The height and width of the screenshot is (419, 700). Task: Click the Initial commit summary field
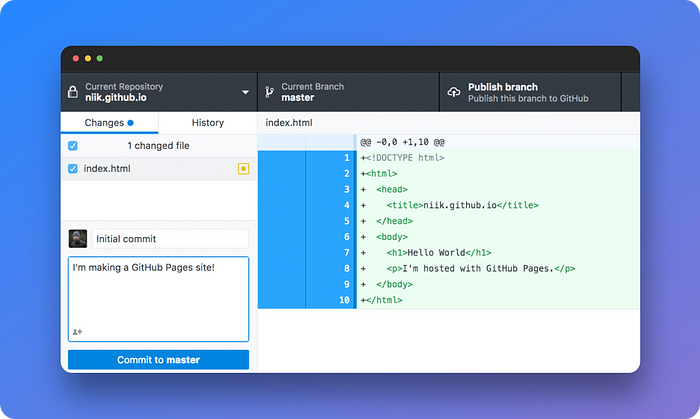point(170,239)
